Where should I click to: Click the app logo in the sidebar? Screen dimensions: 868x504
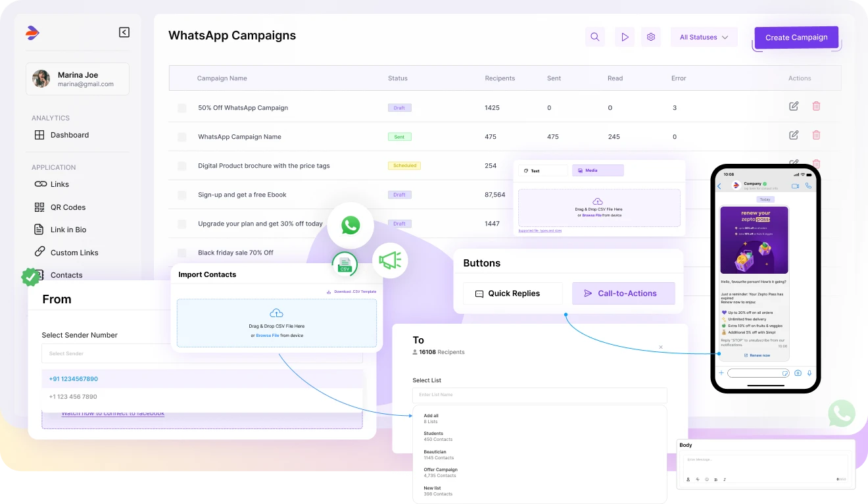tap(32, 32)
